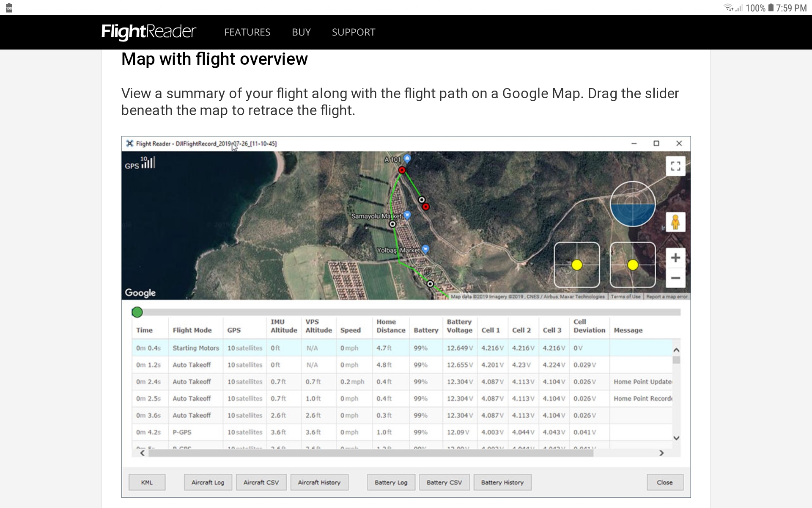Image resolution: width=812 pixels, height=508 pixels.
Task: Go to the BUY page
Action: 301,32
